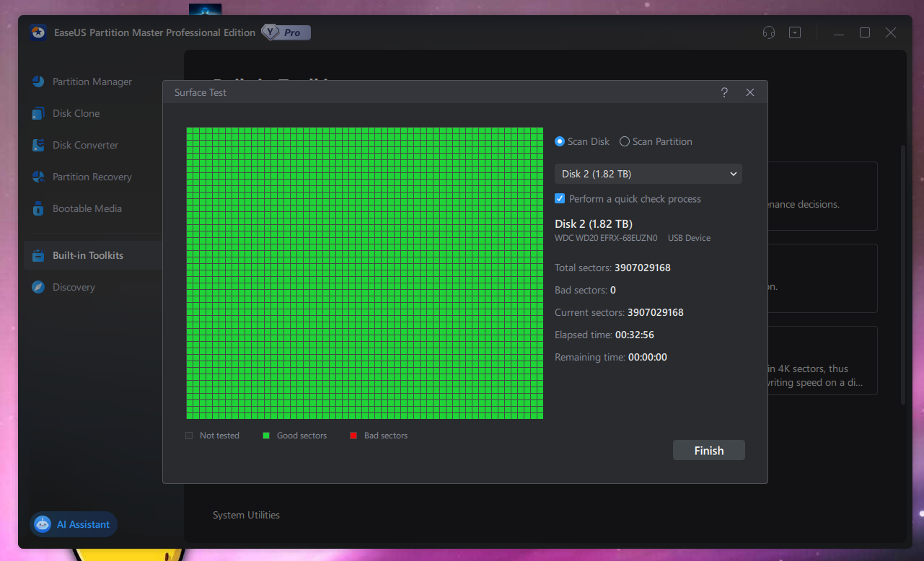Click the Discovery compass icon
This screenshot has height=561, width=924.
38,287
